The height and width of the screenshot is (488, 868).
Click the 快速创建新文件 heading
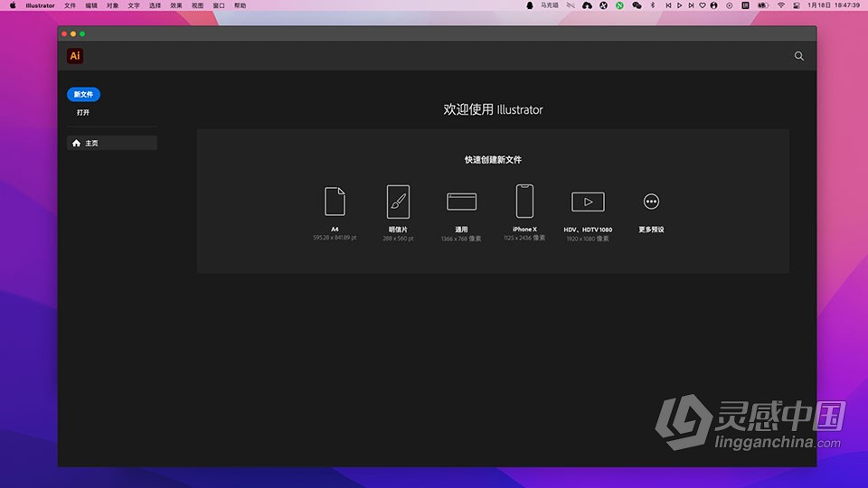tap(493, 160)
